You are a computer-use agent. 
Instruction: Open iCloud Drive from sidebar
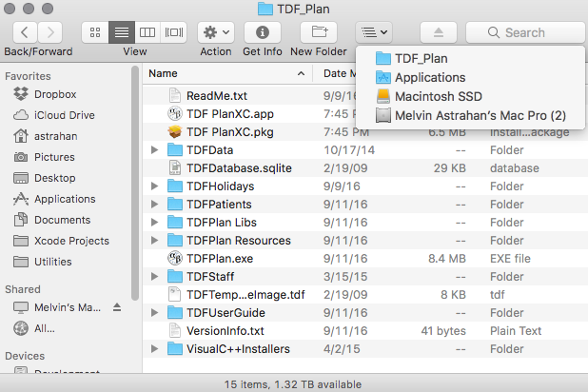click(64, 115)
